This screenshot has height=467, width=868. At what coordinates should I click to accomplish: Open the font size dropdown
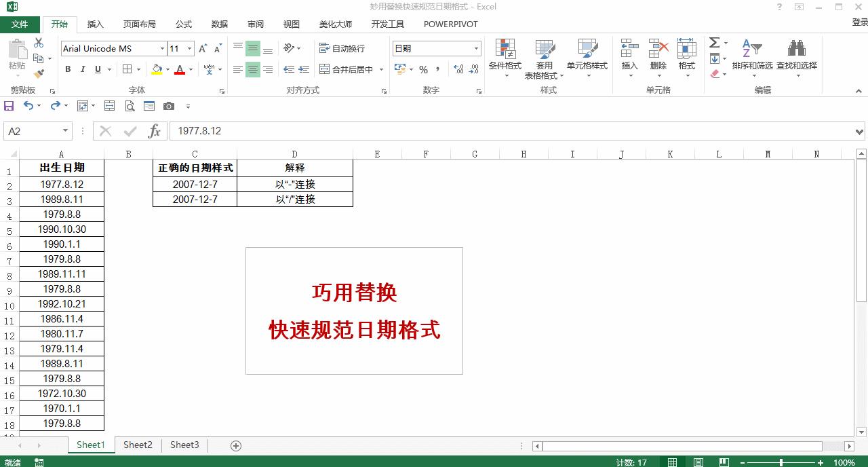click(189, 48)
